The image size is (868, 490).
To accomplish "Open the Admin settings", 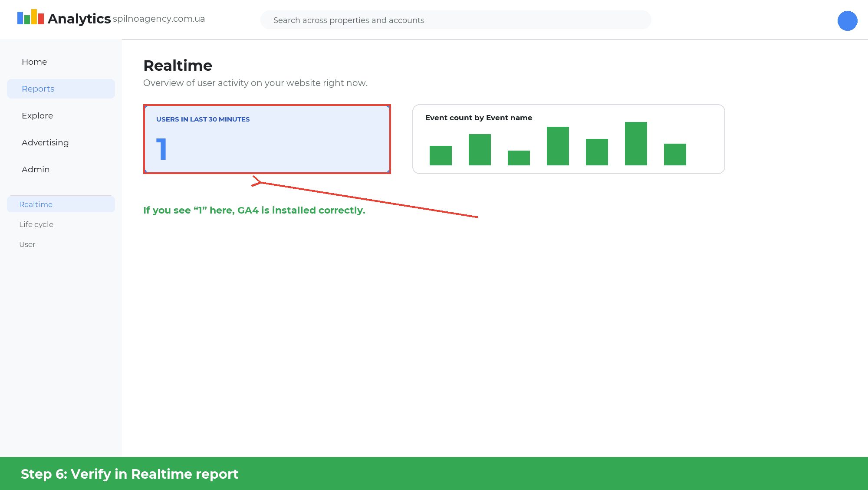I will [x=61, y=170].
